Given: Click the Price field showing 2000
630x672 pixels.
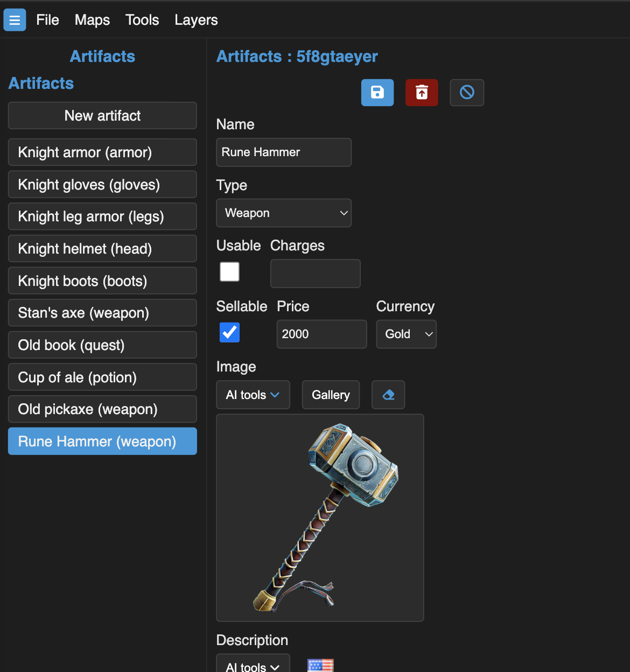Looking at the screenshot, I should [322, 334].
